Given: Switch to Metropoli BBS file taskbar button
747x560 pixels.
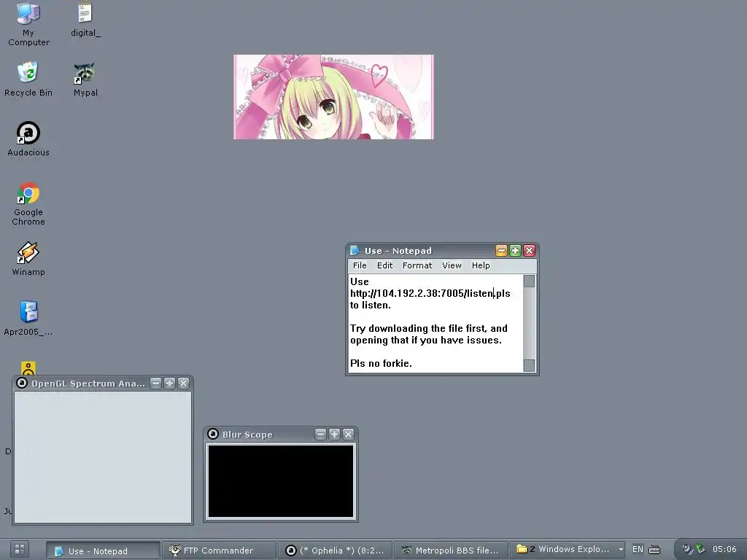Looking at the screenshot, I should pyautogui.click(x=451, y=551).
